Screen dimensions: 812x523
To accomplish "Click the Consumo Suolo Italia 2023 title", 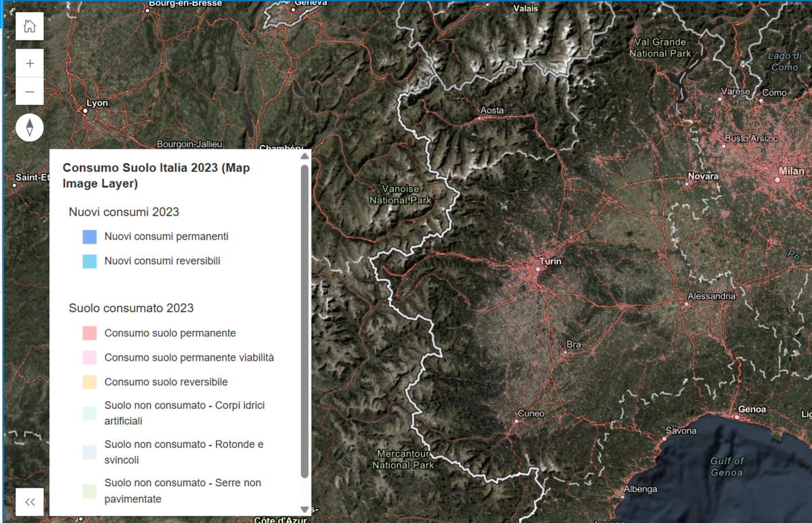I will (x=156, y=175).
